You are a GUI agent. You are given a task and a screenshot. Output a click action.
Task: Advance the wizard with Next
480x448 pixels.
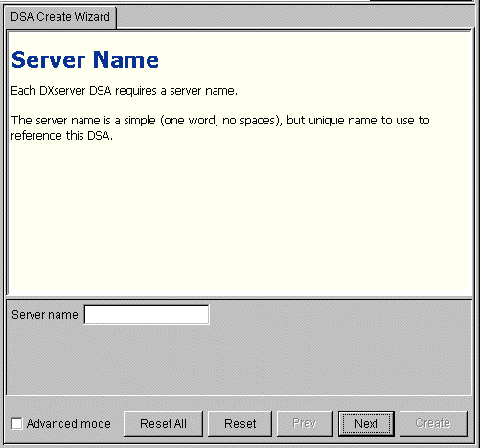[366, 424]
